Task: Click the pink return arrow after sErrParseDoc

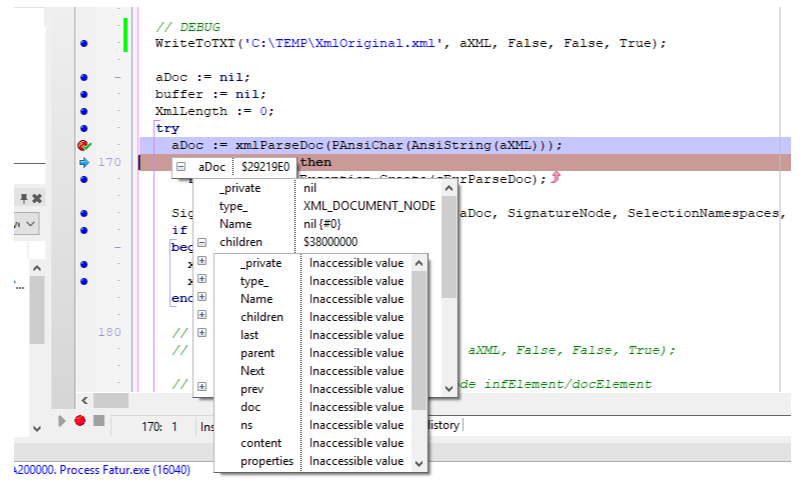Action: 556,178
